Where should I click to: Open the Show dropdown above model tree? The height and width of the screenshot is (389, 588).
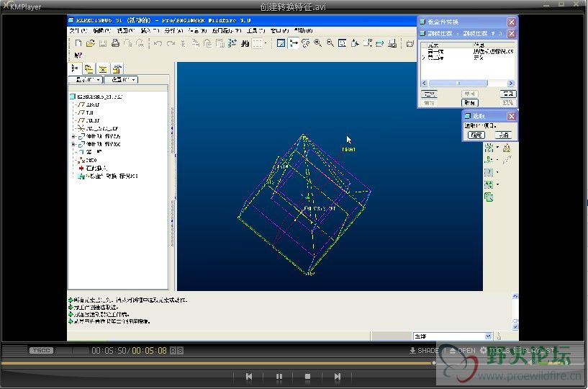tap(86, 80)
